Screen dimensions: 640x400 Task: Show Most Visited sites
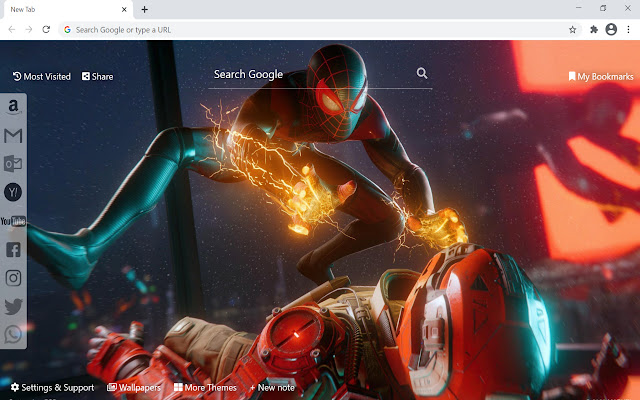click(42, 76)
